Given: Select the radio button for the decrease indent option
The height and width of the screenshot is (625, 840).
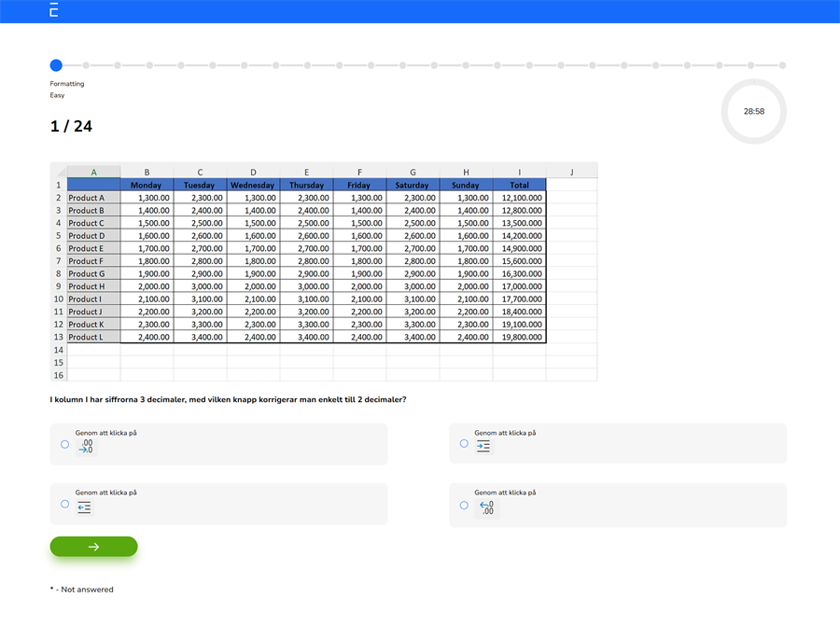Looking at the screenshot, I should (64, 504).
